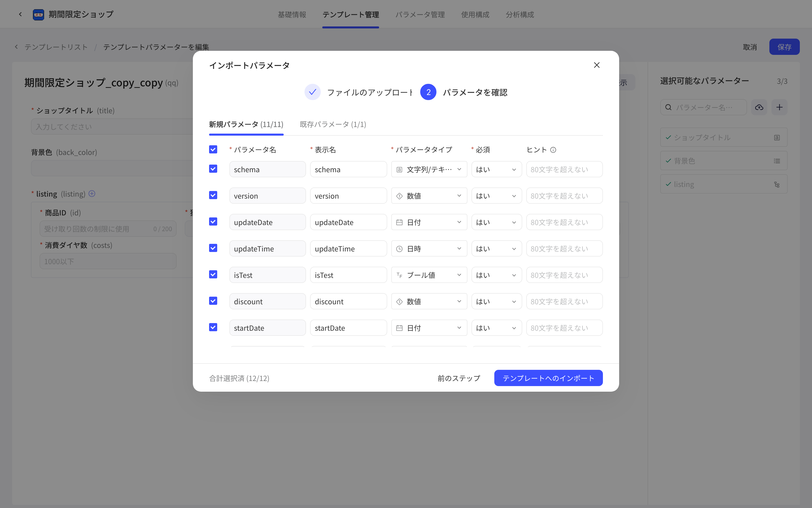Click the search icon in parameter search box
This screenshot has height=508, width=812.
pyautogui.click(x=668, y=107)
